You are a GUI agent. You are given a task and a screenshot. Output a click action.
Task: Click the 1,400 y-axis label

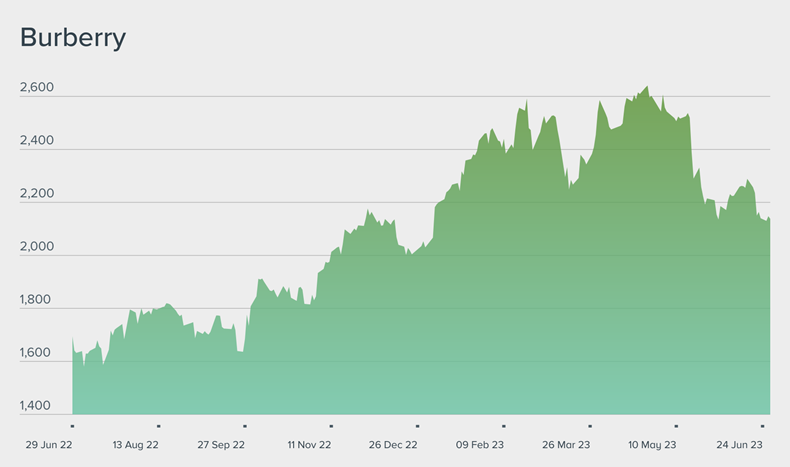click(37, 406)
